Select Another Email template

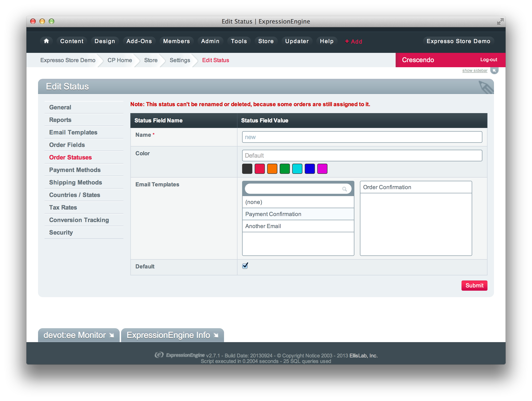tap(298, 226)
